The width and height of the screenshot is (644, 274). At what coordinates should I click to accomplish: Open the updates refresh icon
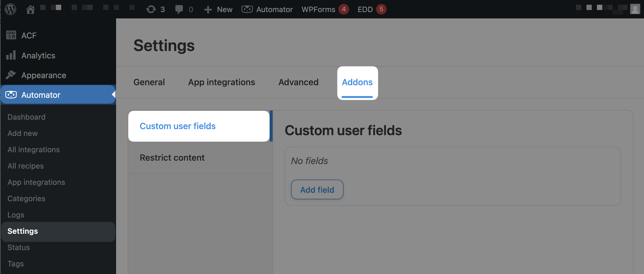[151, 9]
